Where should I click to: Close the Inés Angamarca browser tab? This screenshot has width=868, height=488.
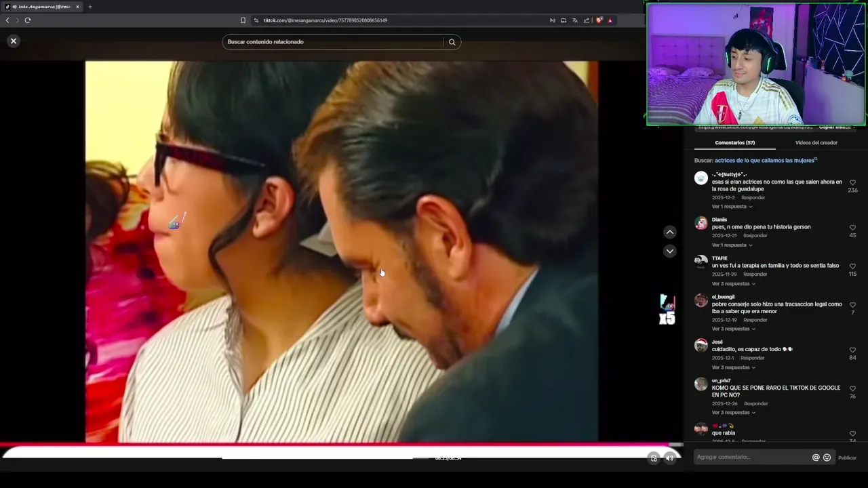tap(77, 7)
